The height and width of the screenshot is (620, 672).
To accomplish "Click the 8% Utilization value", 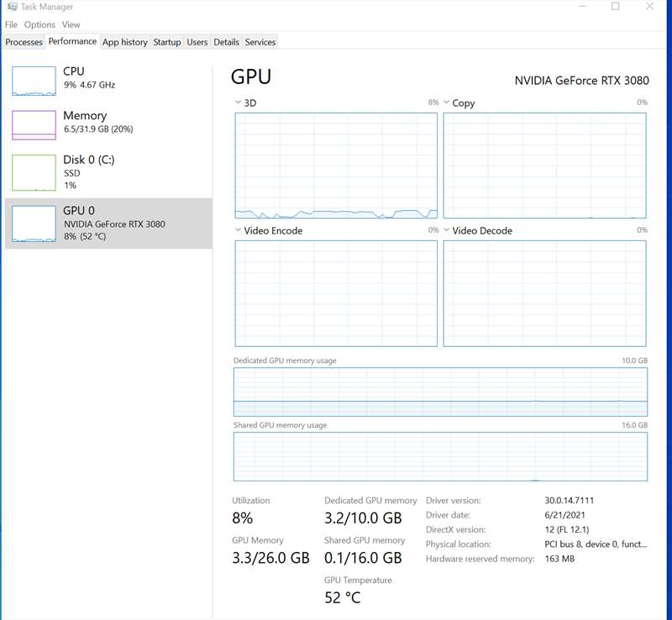I will [243, 518].
